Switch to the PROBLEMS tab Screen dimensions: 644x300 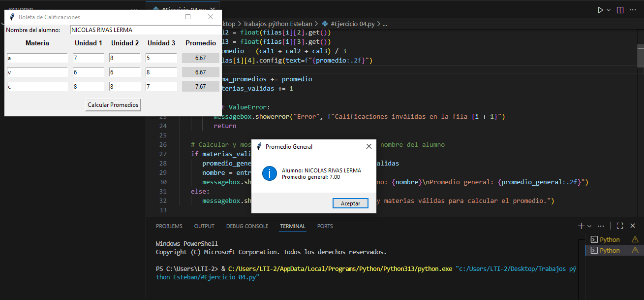169,226
